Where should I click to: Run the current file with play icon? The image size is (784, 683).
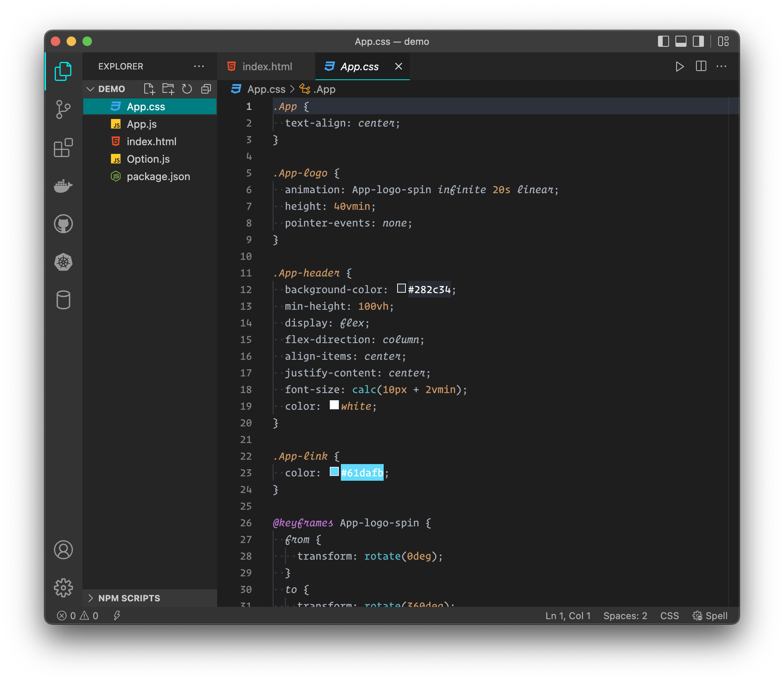tap(679, 66)
